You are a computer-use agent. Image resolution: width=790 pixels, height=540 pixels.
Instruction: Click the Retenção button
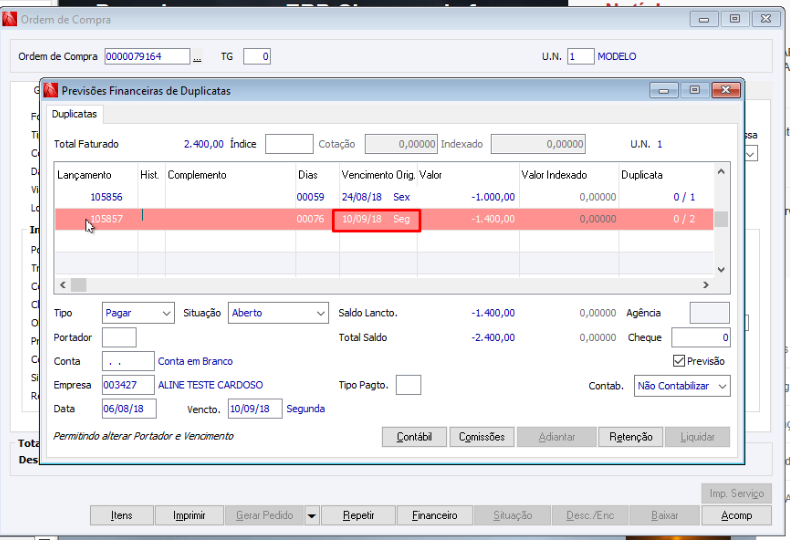coord(631,437)
